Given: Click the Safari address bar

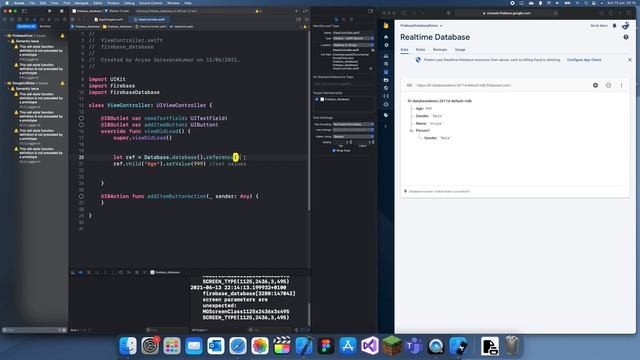Looking at the screenshot, I should point(507,13).
